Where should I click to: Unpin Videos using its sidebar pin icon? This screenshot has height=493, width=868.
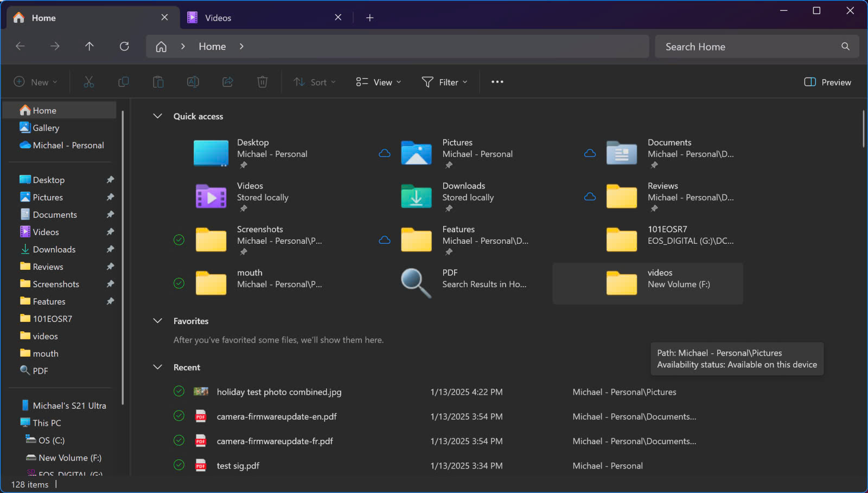pyautogui.click(x=110, y=232)
